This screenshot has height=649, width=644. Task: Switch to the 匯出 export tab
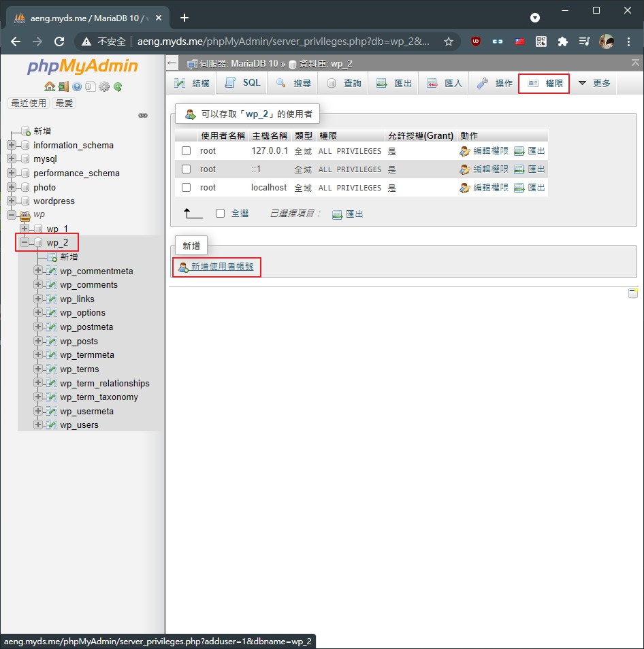pyautogui.click(x=394, y=83)
